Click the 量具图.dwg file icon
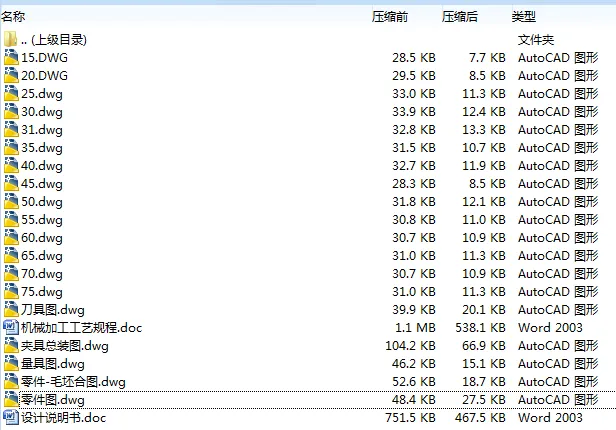Screen dimensions: 616x430 11,364
